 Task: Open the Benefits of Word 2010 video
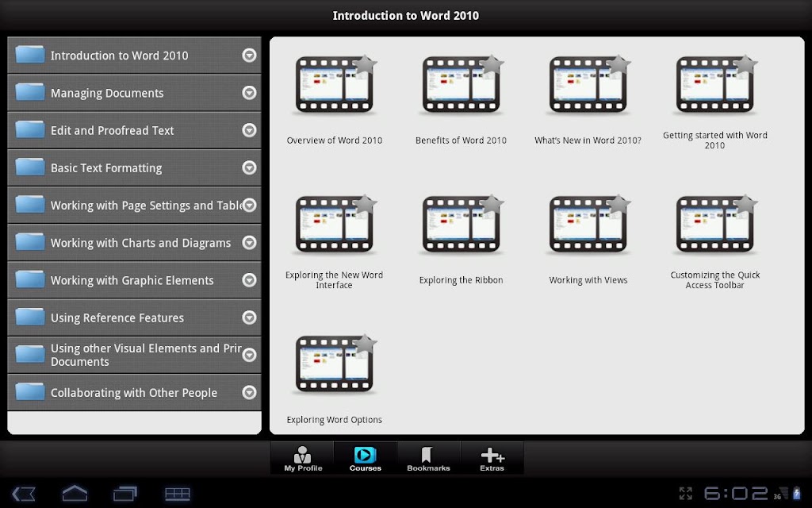[461, 86]
